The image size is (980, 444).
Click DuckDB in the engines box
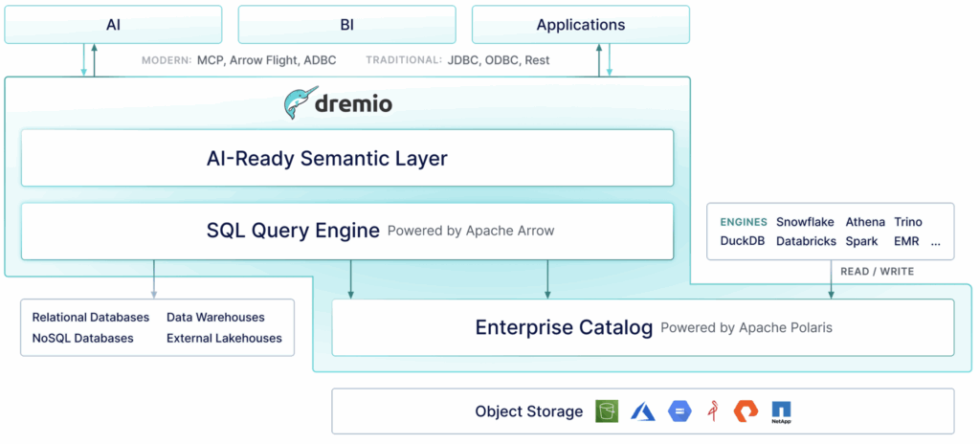743,241
